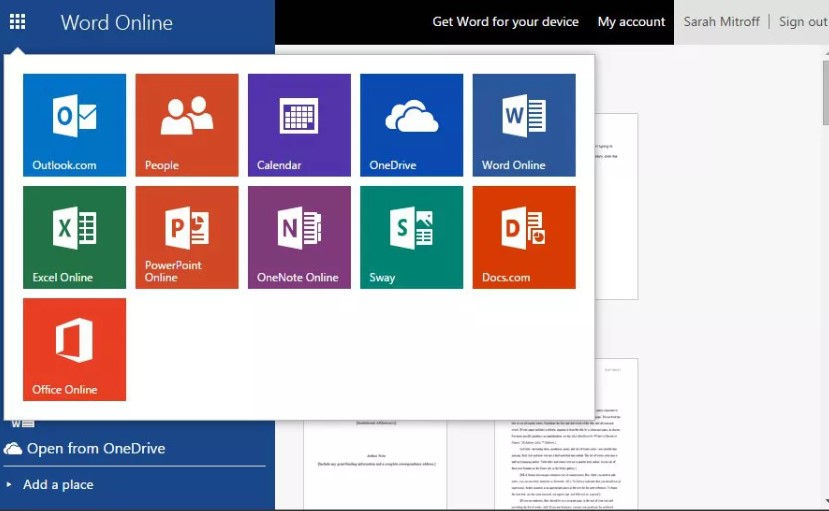Select the bottom-center document template thumbnail
The image size is (829, 511).
375,464
